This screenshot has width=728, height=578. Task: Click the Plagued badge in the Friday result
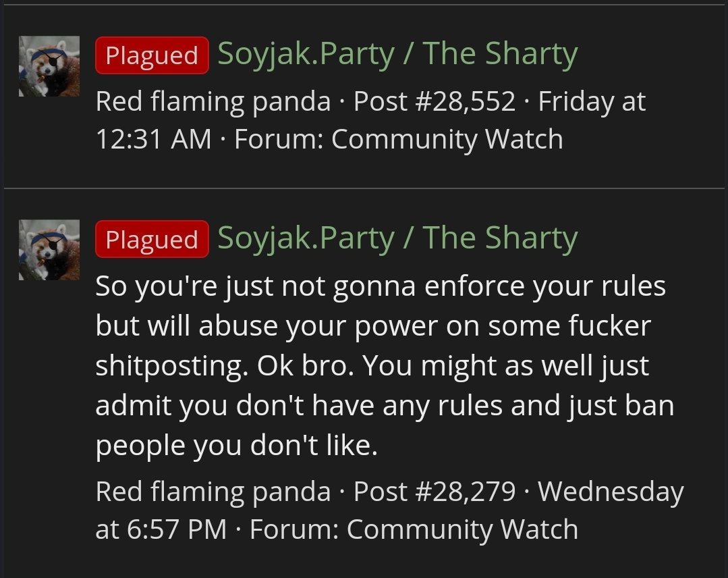152,55
